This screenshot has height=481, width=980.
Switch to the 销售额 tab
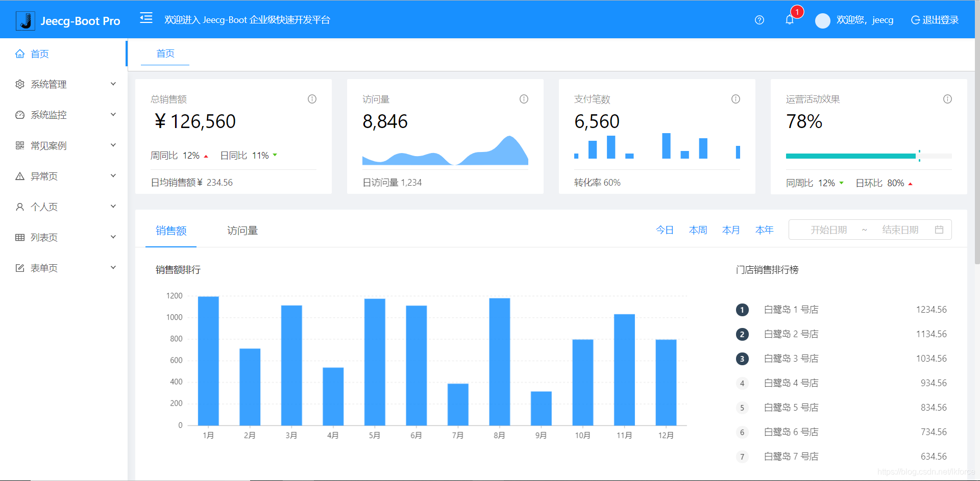coord(171,231)
